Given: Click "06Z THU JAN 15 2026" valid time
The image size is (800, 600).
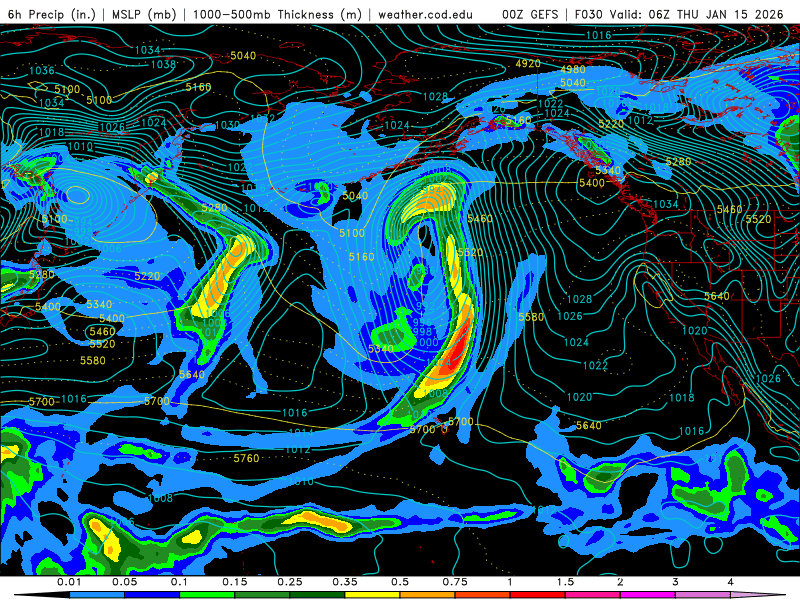Looking at the screenshot, I should (716, 14).
